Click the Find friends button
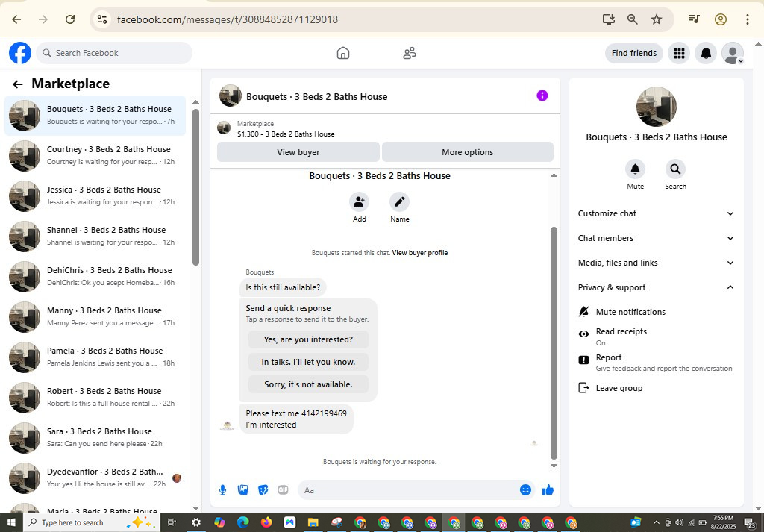This screenshot has height=532, width=764. pyautogui.click(x=634, y=53)
